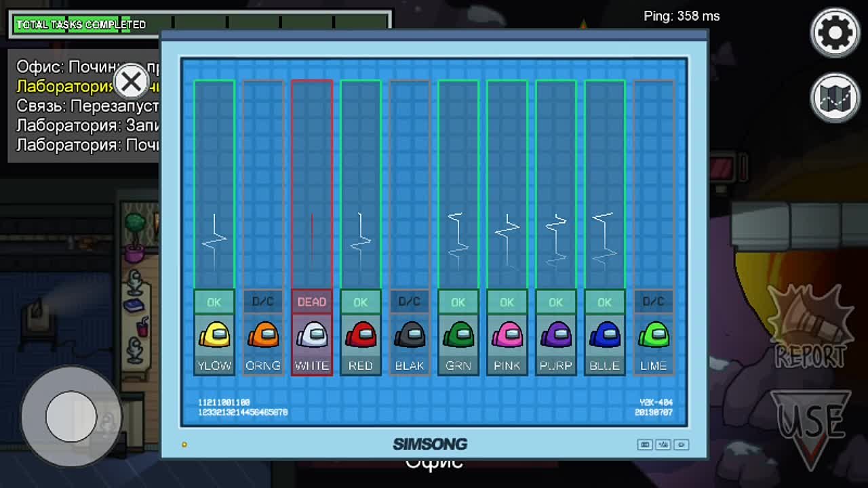Viewport: 868px width, 488px height.
Task: Click the OK status above YLOW
Action: coord(214,302)
